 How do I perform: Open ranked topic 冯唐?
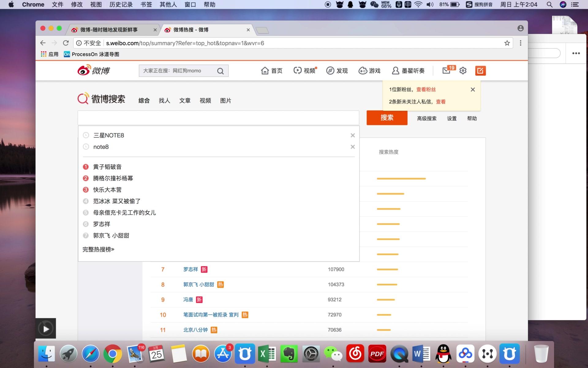(188, 300)
